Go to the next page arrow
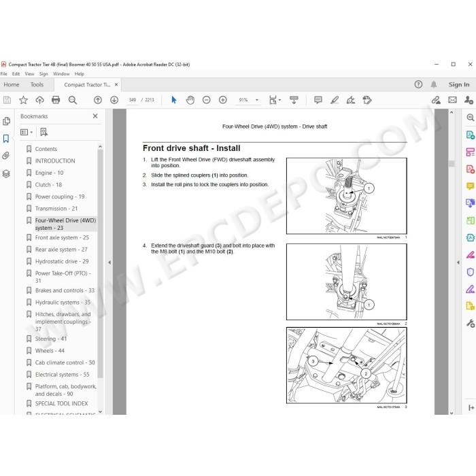 (114, 100)
